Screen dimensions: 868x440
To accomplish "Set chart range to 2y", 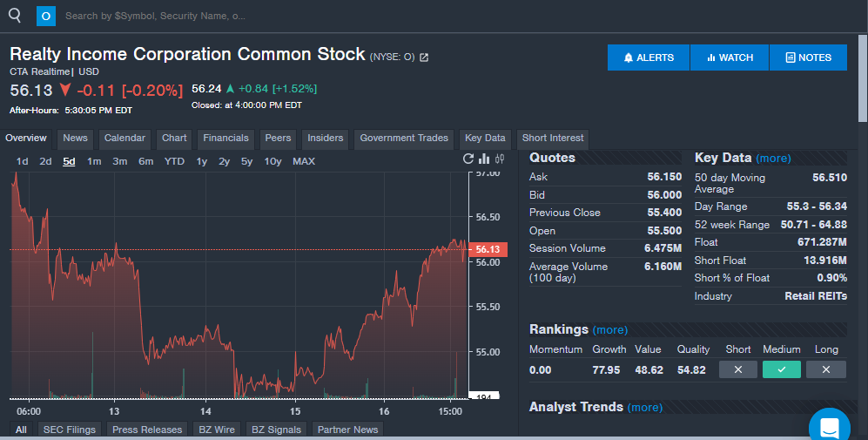I will point(224,161).
